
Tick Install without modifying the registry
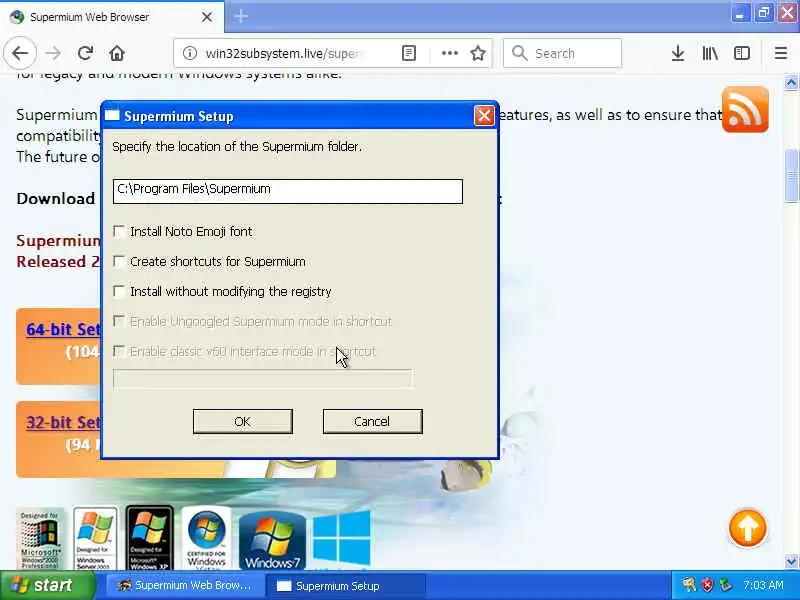pos(119,291)
